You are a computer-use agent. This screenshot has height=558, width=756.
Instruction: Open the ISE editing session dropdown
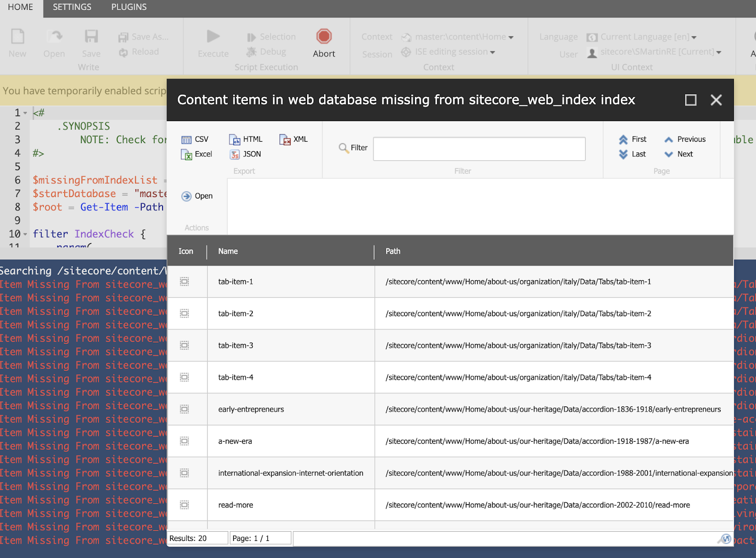(x=448, y=52)
